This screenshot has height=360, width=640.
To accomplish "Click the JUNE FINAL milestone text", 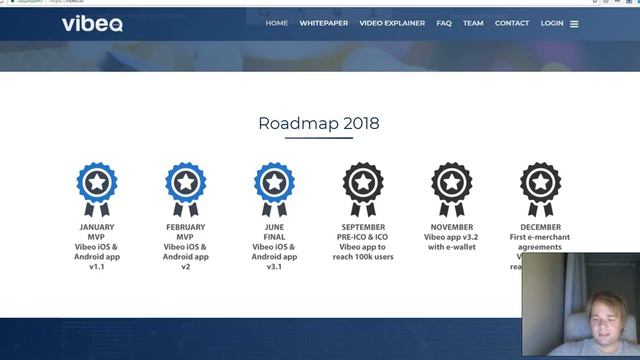I will coord(274,247).
